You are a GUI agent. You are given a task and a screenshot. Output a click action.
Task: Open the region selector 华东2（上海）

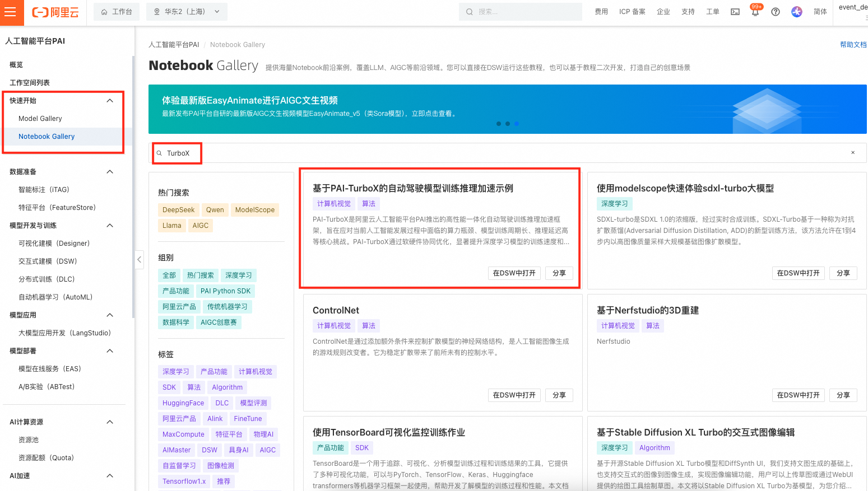point(187,12)
